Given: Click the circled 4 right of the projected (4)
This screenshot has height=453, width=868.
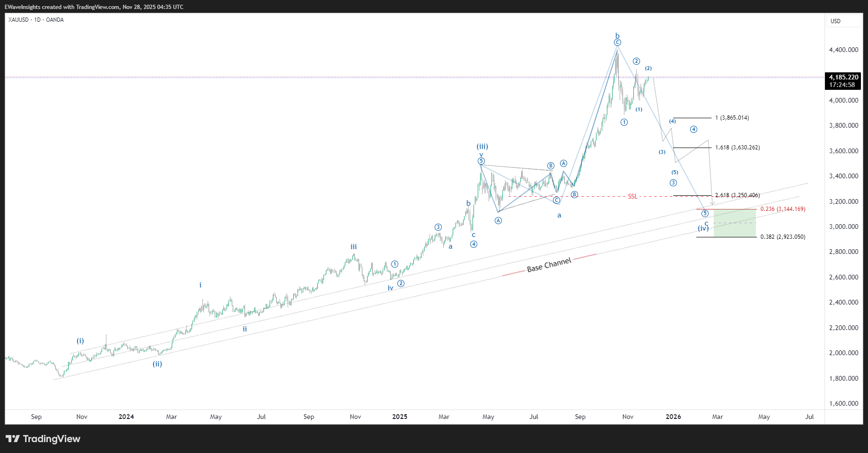Looking at the screenshot, I should pyautogui.click(x=693, y=129).
